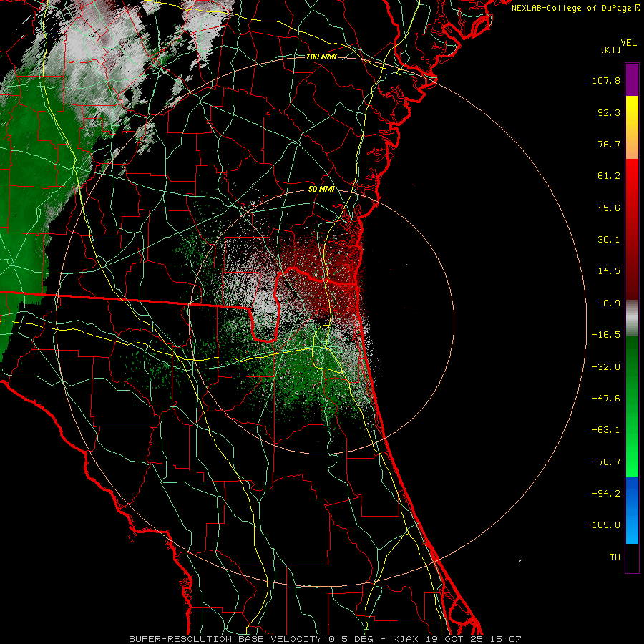The width and height of the screenshot is (644, 644).
Task: Click the gray near-zero segment of color bar
Action: [x=632, y=318]
